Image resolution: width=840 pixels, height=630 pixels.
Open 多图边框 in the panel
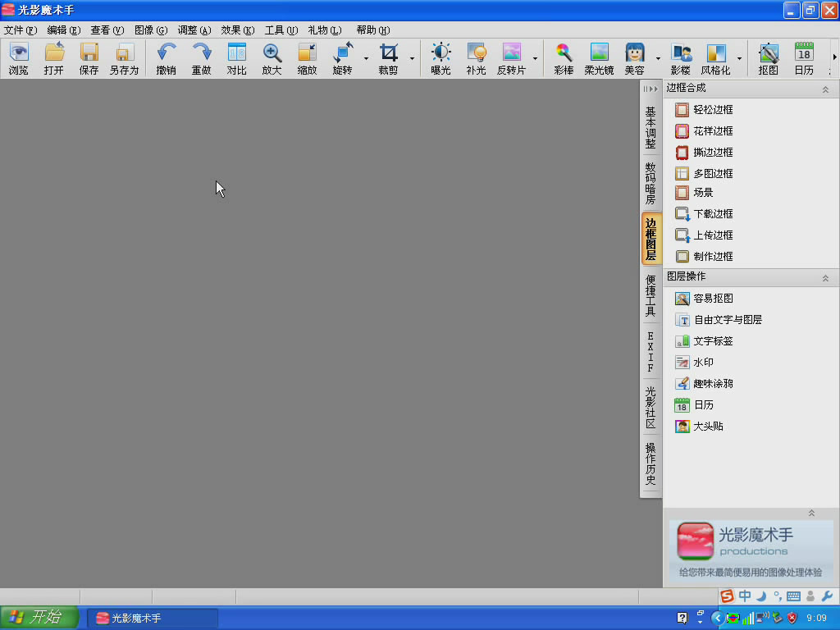coord(704,174)
